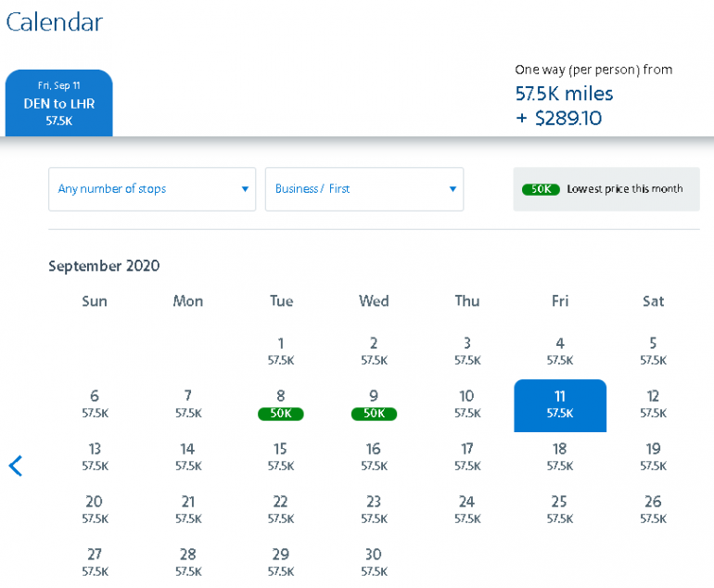Pick September 8 with 50K price
Screen dimensions: 714x588
pyautogui.click(x=281, y=404)
